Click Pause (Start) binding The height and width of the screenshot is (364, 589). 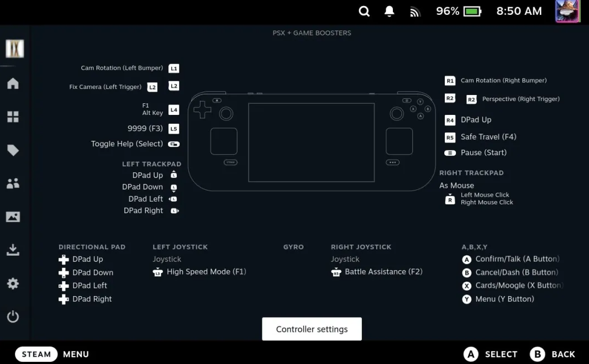point(484,152)
